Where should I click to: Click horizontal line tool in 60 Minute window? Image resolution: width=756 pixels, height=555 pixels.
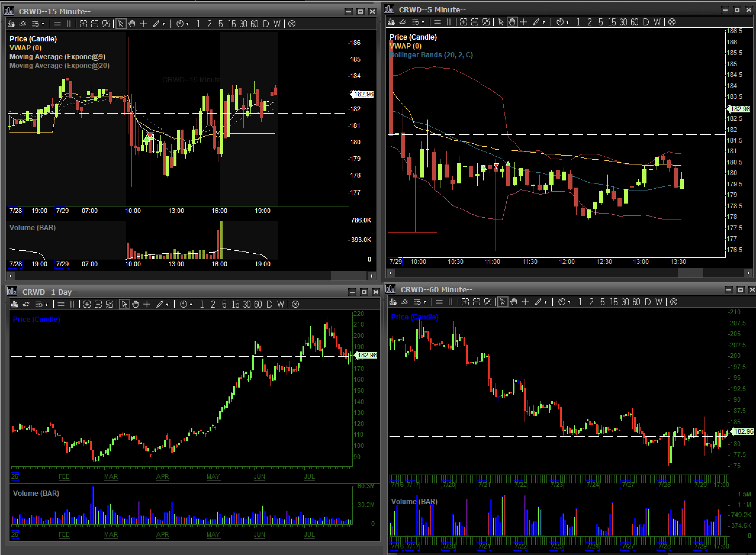[439, 302]
